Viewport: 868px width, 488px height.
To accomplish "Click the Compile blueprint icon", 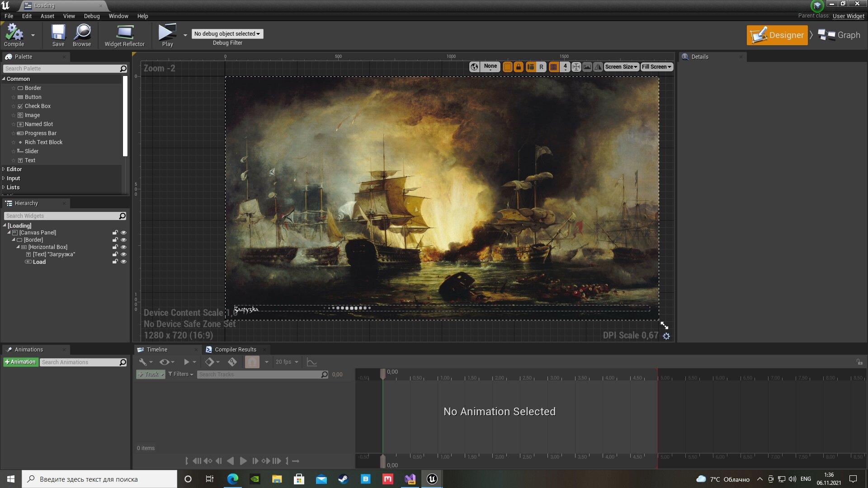I will (14, 35).
